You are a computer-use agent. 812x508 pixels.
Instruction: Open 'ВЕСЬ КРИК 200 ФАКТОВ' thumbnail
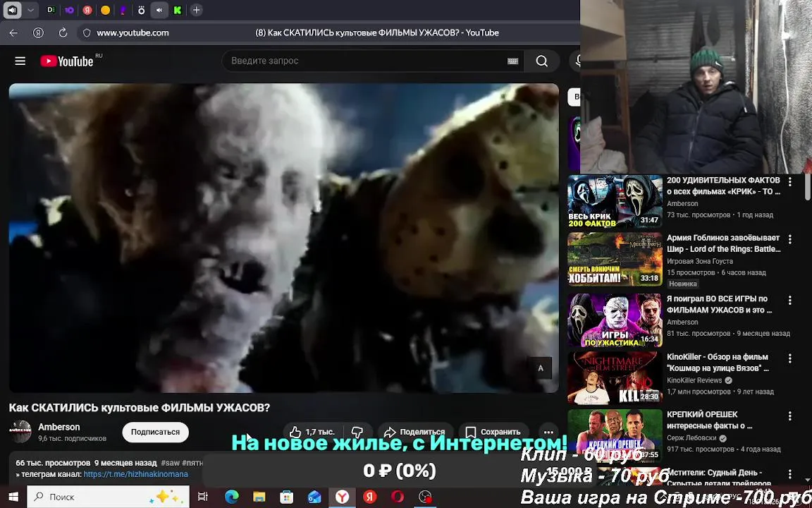[x=615, y=202]
